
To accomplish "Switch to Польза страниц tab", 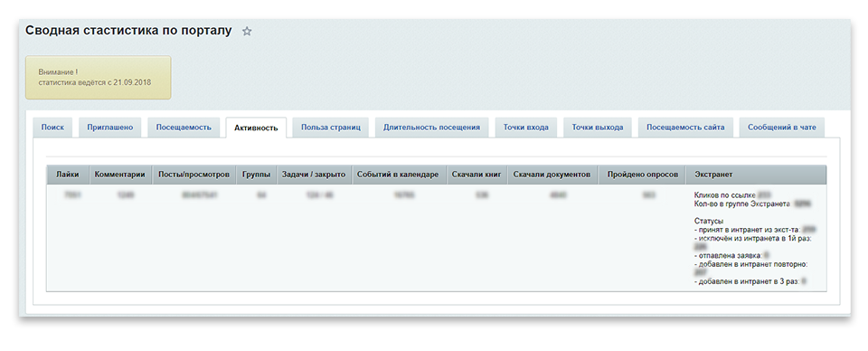I will click(331, 128).
